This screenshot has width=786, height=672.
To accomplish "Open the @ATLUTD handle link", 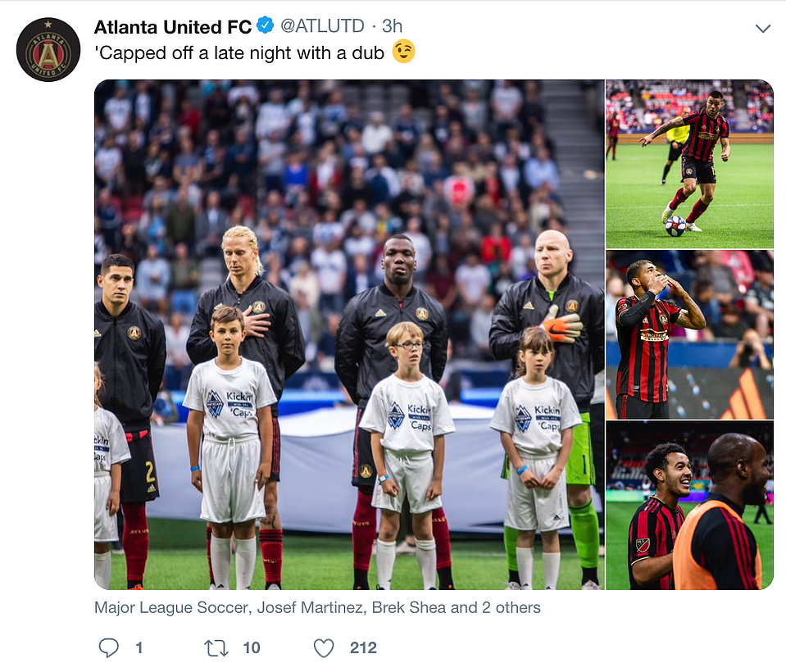I will point(322,26).
